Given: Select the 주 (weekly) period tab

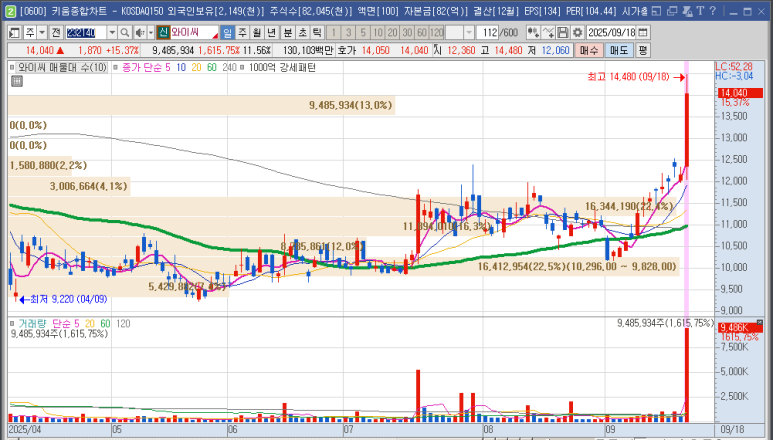Looking at the screenshot, I should (x=242, y=32).
